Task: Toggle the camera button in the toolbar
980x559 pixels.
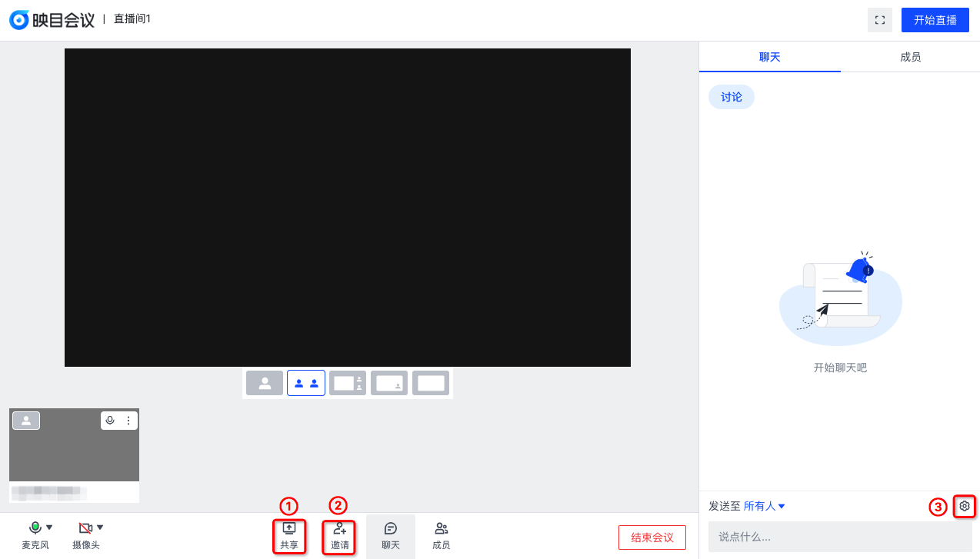Action: click(x=86, y=535)
